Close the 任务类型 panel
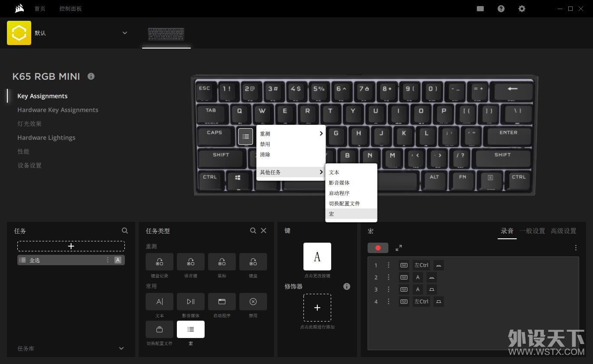Viewport: 593px width, 364px height. click(264, 231)
